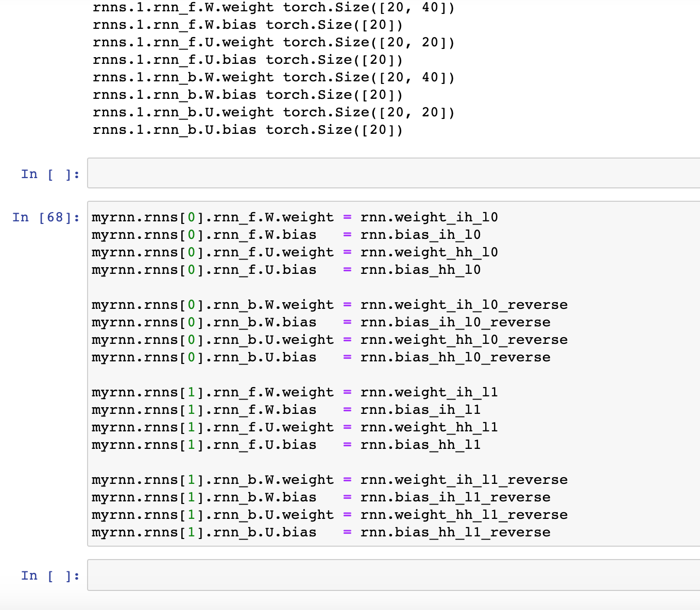The image size is (700, 610).
Task: Click the last empty In [ ] prompt label
Action: [50, 576]
